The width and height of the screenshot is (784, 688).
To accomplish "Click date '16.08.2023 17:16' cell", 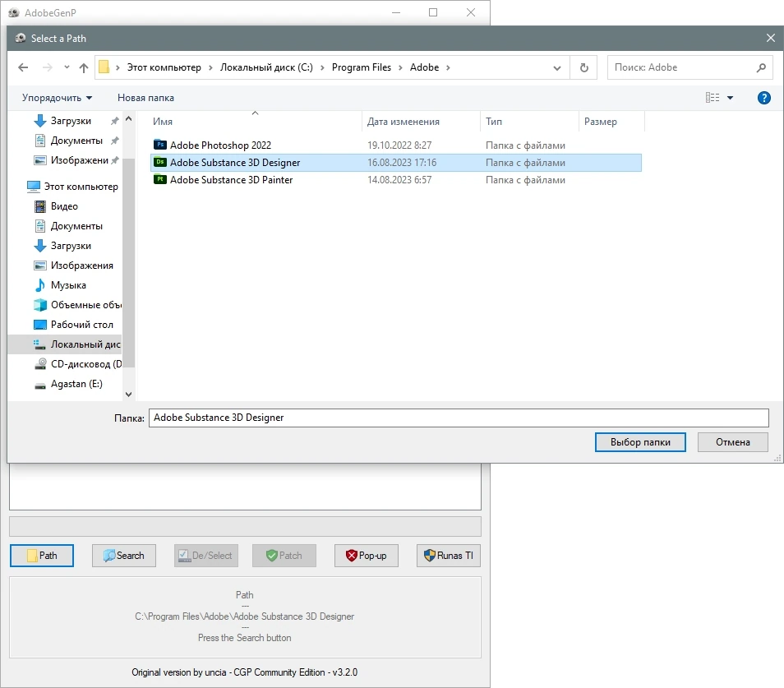I will click(x=402, y=163).
